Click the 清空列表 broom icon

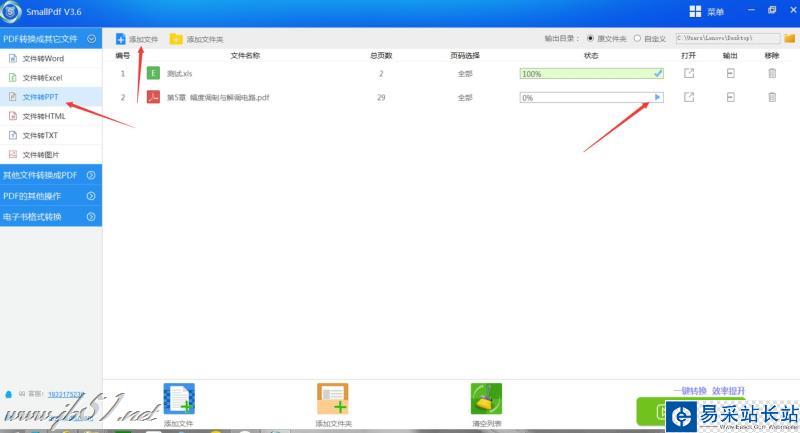coord(486,398)
